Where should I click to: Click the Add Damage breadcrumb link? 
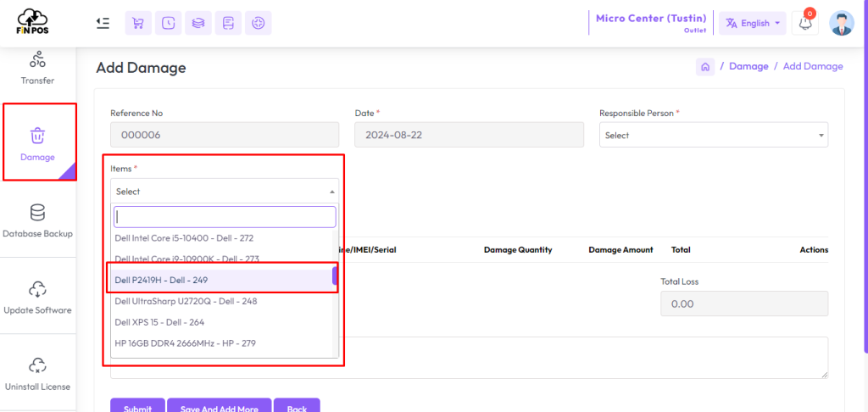(x=813, y=66)
